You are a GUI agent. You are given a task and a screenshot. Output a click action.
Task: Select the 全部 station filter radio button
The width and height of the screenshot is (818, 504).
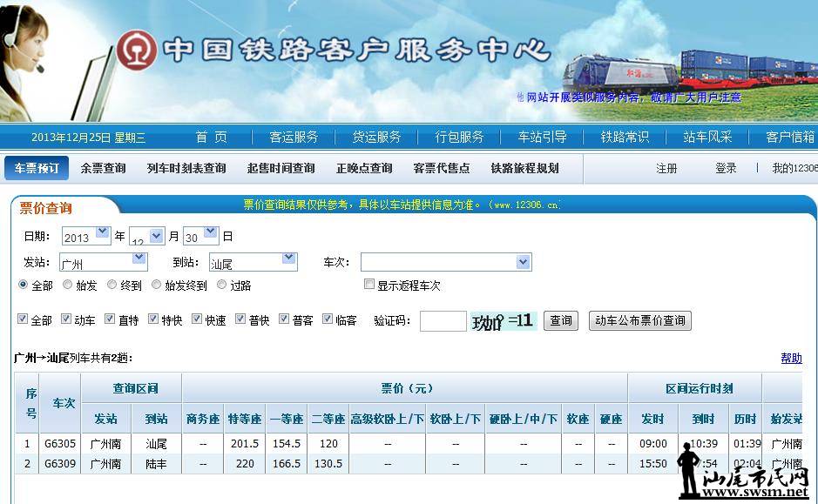23,285
